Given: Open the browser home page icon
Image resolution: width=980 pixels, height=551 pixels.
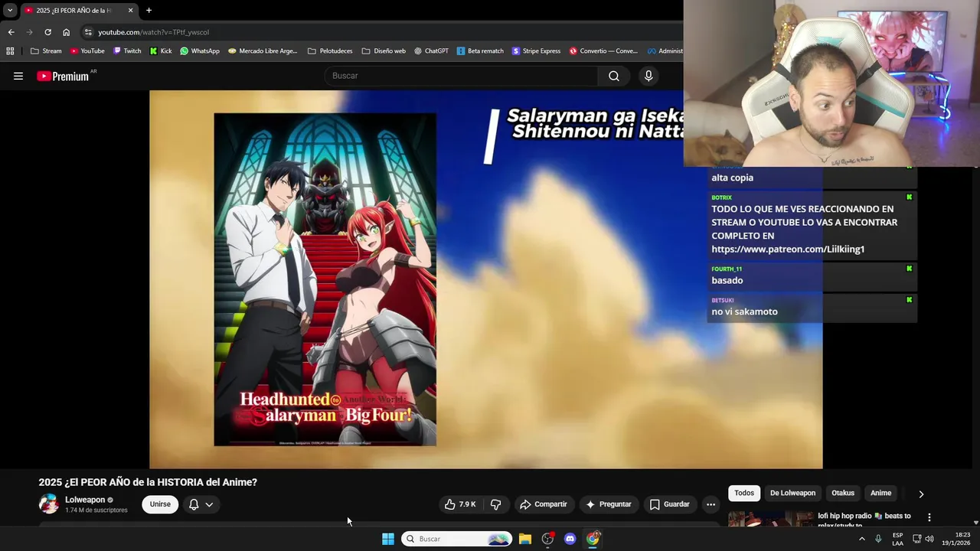Looking at the screenshot, I should [x=66, y=32].
